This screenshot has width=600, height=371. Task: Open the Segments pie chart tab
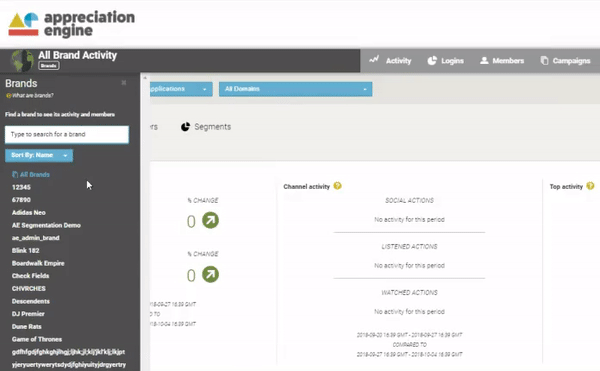[x=206, y=127]
